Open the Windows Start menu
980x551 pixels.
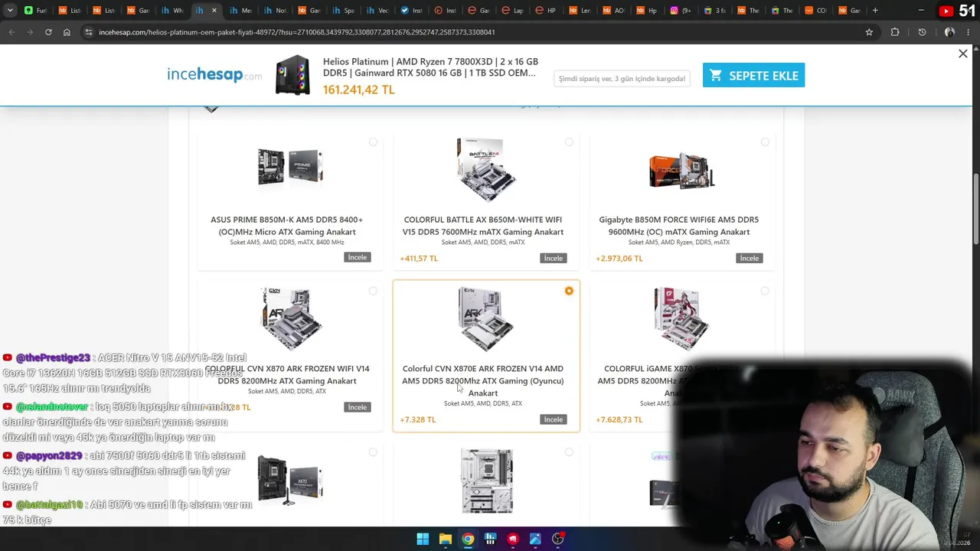423,539
